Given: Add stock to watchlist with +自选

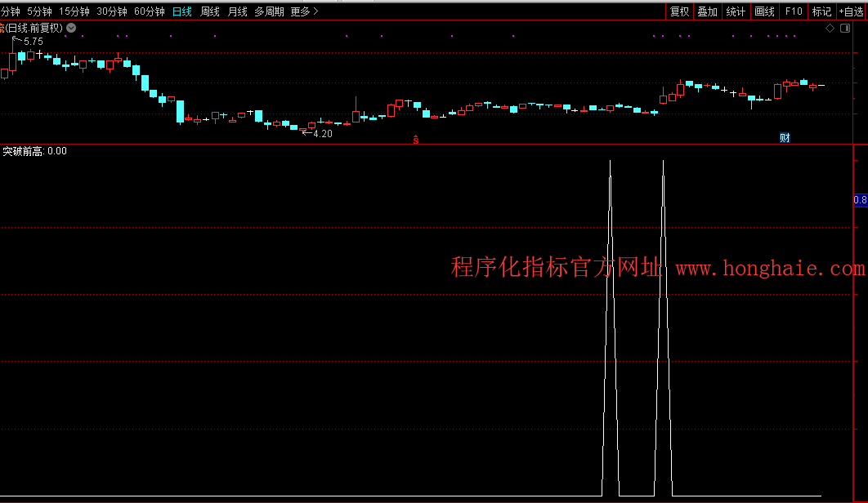Looking at the screenshot, I should [851, 11].
